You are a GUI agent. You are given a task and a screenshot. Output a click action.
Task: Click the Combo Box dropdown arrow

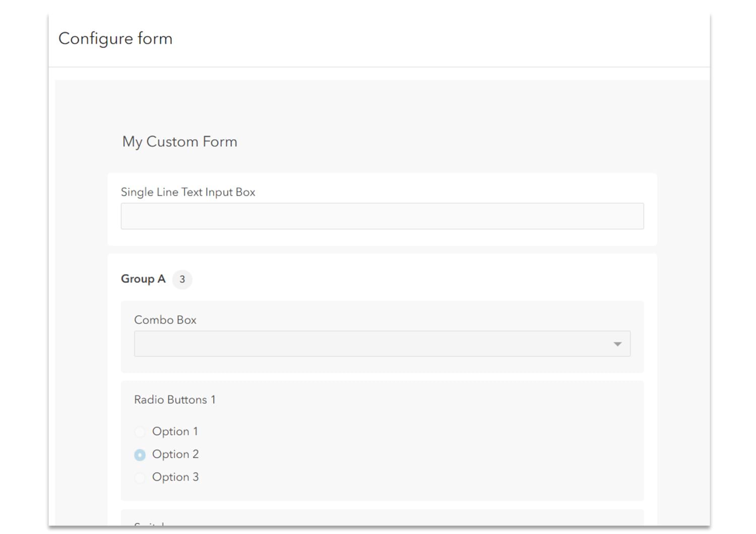(x=617, y=344)
